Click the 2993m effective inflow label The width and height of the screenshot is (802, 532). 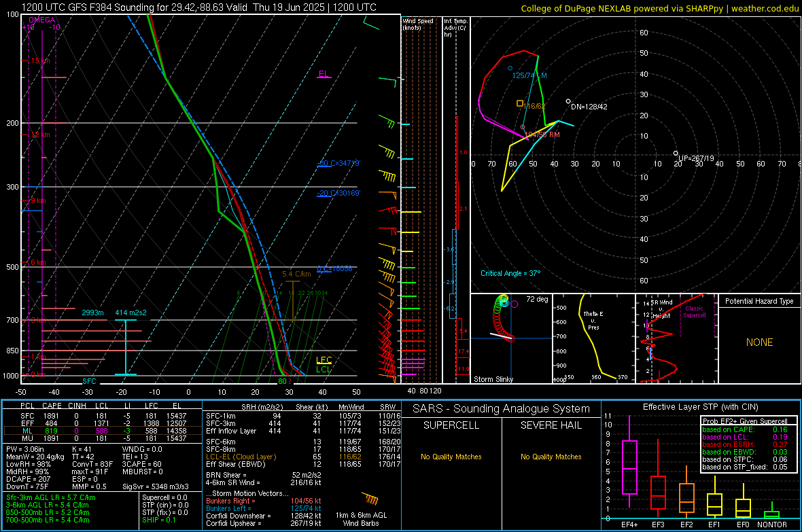point(92,313)
